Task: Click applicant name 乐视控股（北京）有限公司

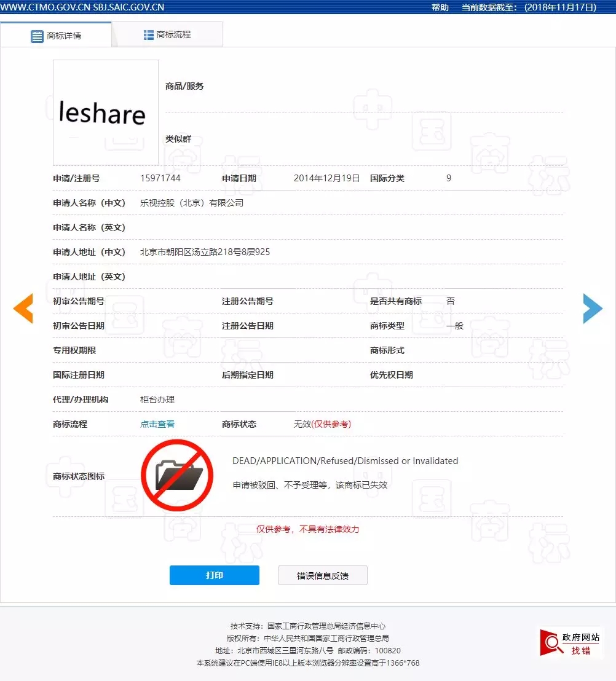Action: 192,203
